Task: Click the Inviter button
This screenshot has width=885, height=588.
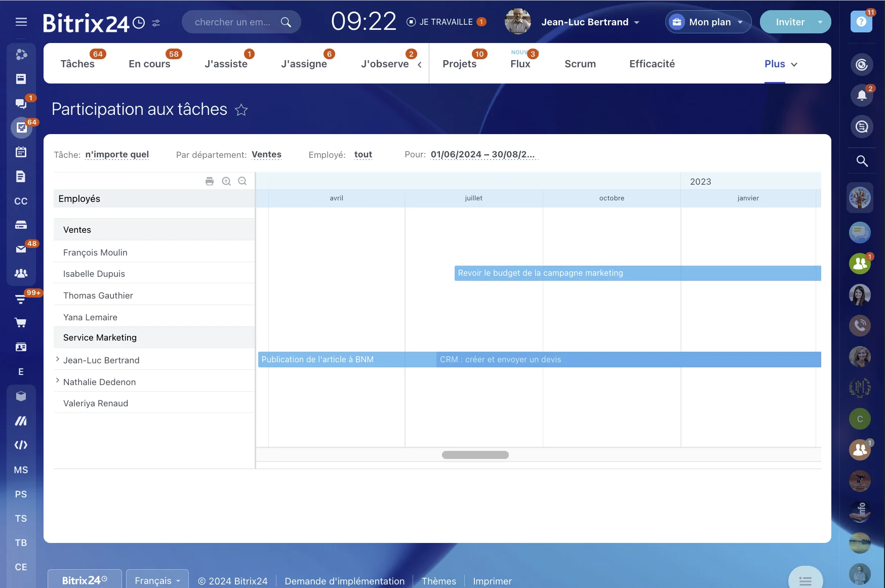Action: click(x=790, y=22)
